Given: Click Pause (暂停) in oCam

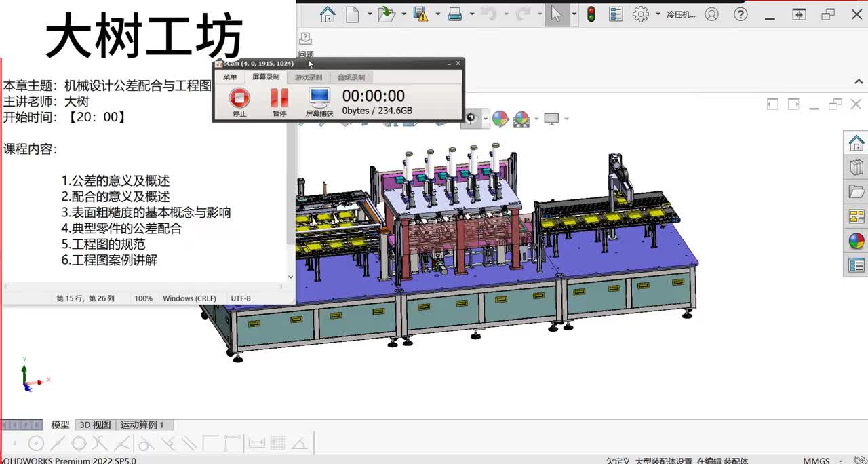Looking at the screenshot, I should coord(279,102).
